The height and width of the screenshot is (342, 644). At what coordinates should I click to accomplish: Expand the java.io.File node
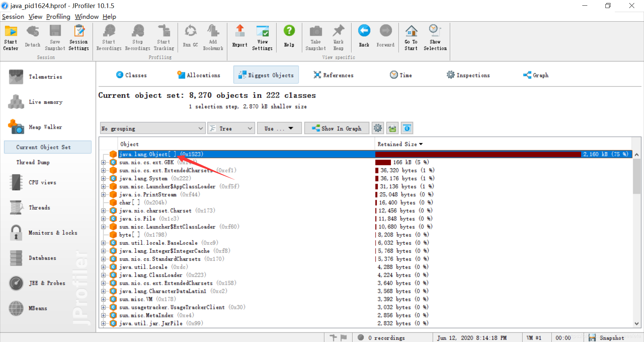[x=103, y=219]
